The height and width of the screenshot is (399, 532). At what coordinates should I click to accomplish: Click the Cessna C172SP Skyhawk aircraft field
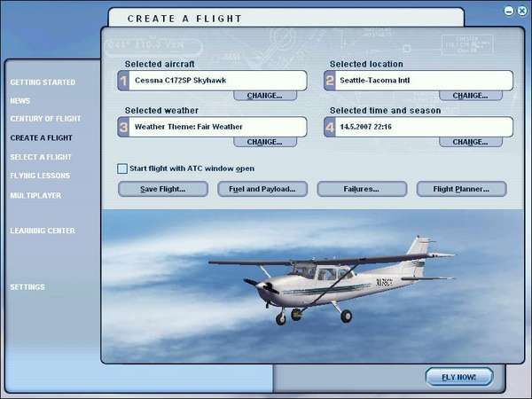pos(213,81)
